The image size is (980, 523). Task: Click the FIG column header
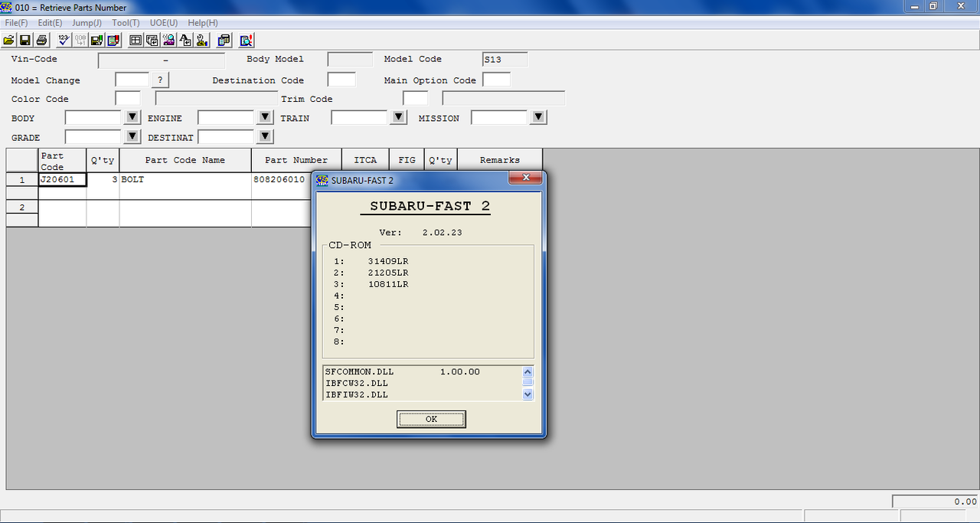(407, 160)
